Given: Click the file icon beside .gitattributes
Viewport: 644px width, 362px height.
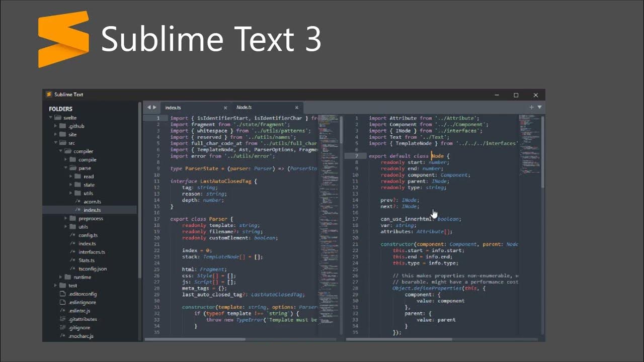Looking at the screenshot, I should 63,319.
